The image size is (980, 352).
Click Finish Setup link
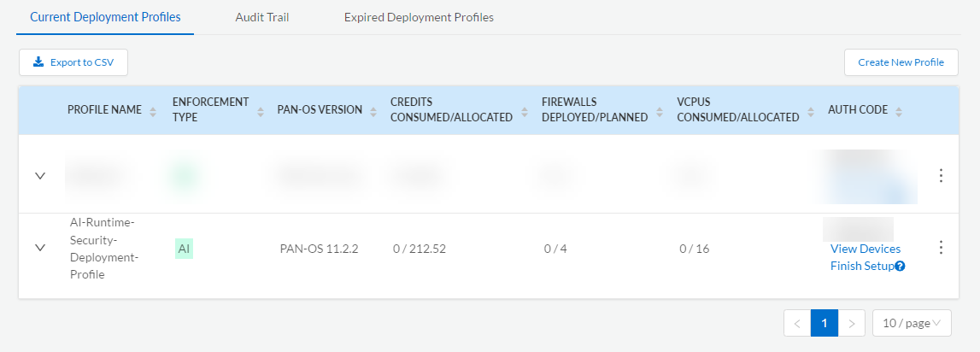[861, 266]
